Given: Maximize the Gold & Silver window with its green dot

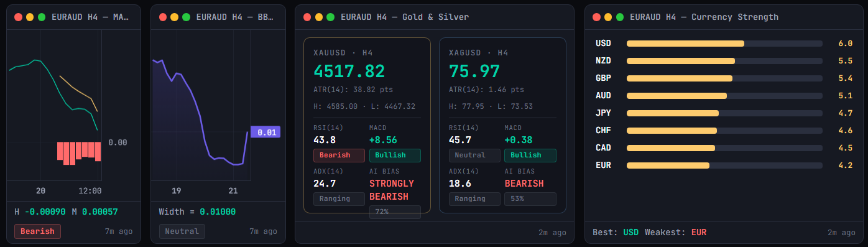Looking at the screenshot, I should [x=330, y=17].
